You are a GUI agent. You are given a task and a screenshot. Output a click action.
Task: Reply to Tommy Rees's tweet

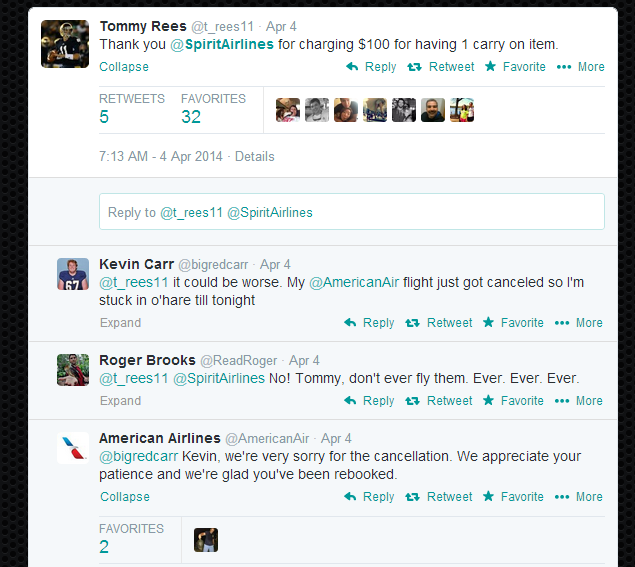(x=371, y=67)
